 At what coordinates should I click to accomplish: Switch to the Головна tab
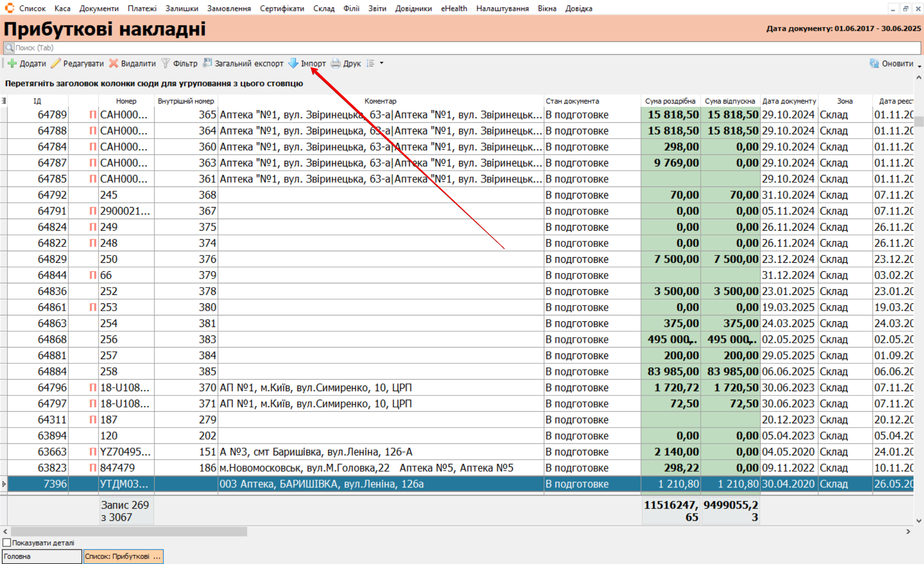point(42,556)
